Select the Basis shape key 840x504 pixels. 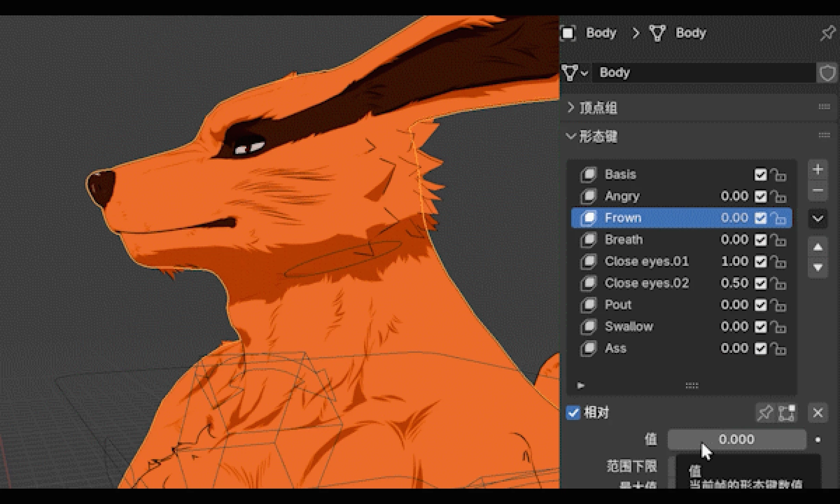[x=681, y=175]
